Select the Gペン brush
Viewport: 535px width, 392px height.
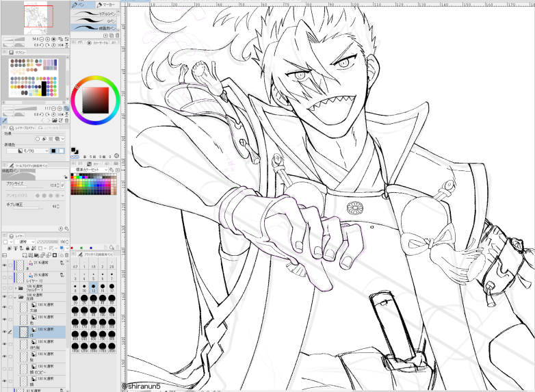click(x=94, y=21)
